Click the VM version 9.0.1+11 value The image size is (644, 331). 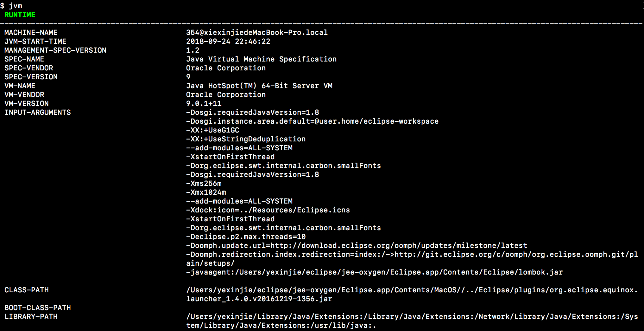(x=204, y=103)
